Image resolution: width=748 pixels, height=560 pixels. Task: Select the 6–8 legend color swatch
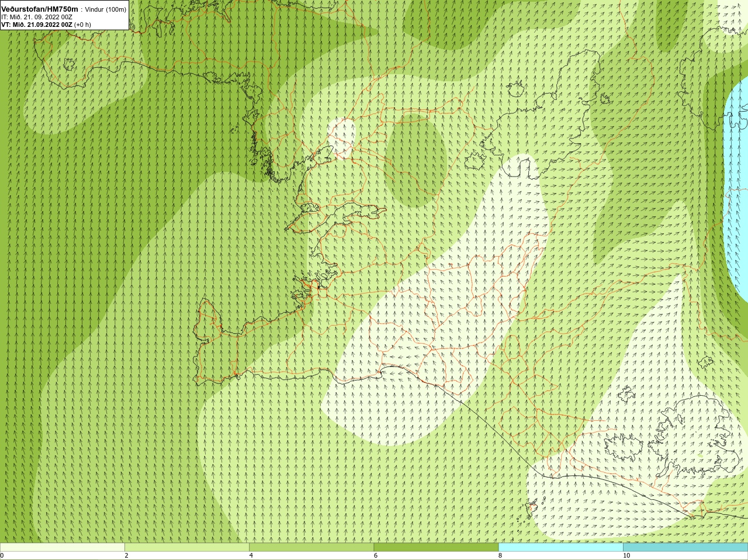pyautogui.click(x=436, y=547)
